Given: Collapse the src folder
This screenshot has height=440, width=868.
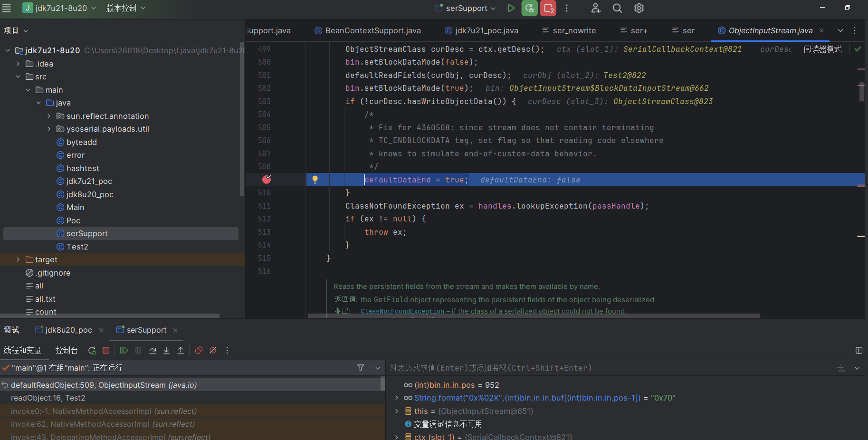Looking at the screenshot, I should (x=18, y=77).
